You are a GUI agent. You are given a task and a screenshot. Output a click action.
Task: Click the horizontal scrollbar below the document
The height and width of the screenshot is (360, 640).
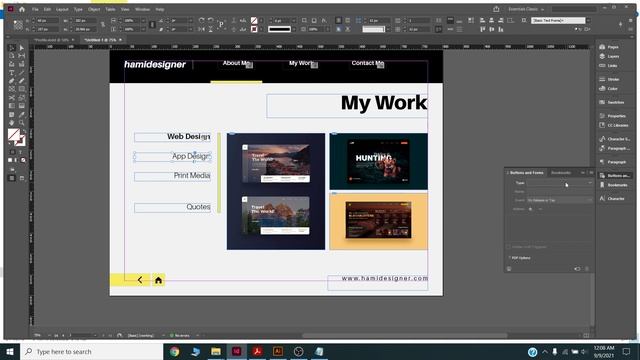click(404, 336)
